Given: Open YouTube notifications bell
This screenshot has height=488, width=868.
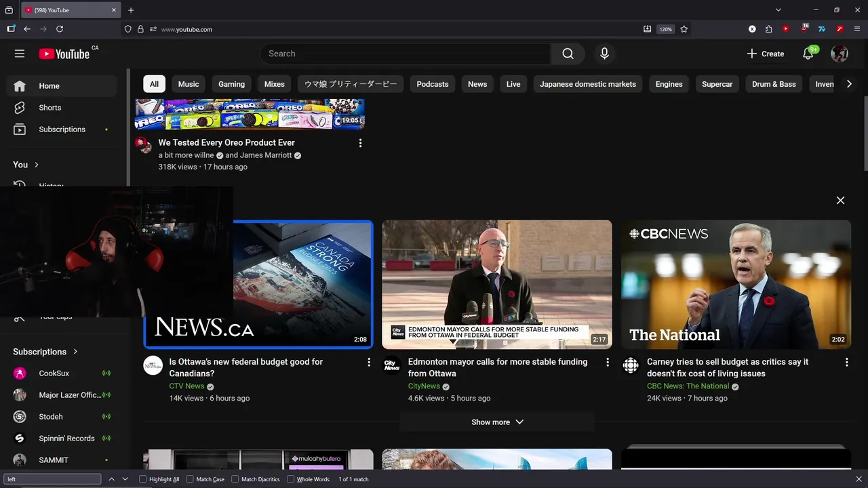Looking at the screenshot, I should pos(808,54).
